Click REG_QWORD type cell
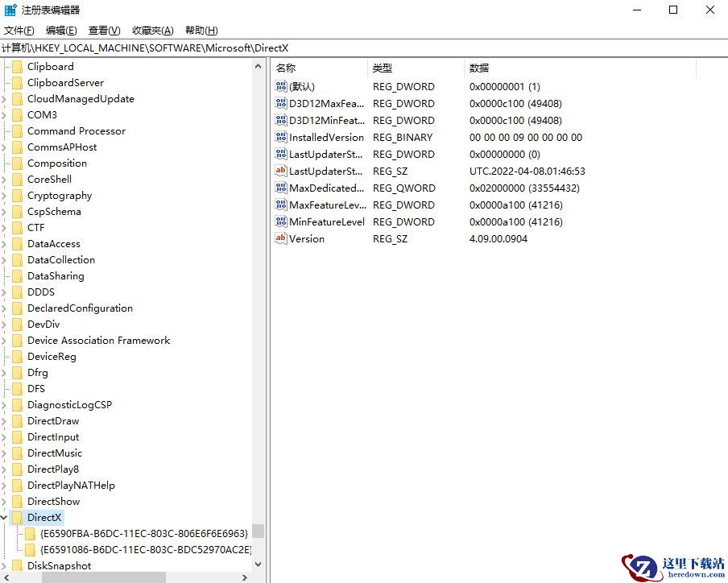728x583 pixels. (404, 188)
